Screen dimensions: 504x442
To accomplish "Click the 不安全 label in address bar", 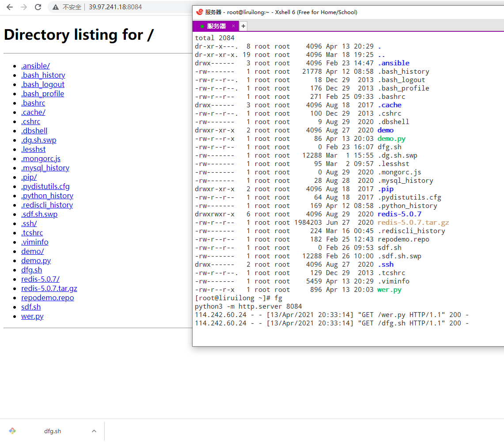I will 72,7.
